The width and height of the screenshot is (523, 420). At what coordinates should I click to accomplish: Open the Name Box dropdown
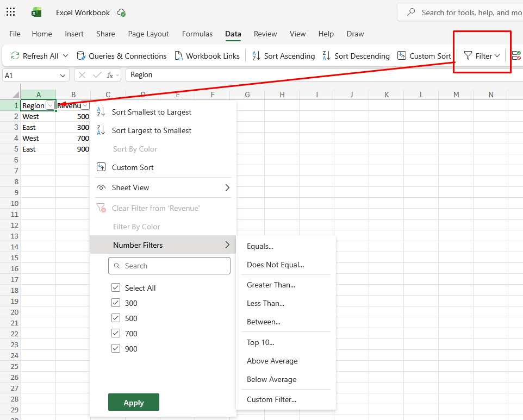click(63, 76)
